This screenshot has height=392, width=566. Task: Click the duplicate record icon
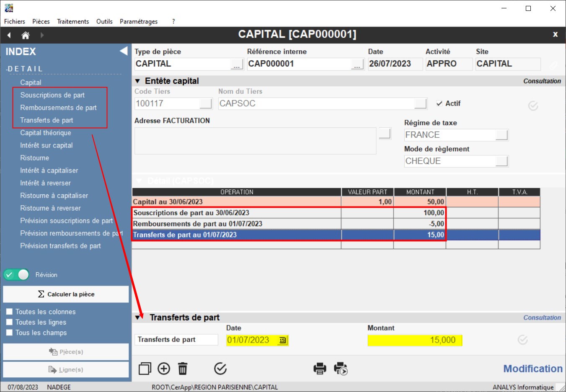click(x=145, y=369)
